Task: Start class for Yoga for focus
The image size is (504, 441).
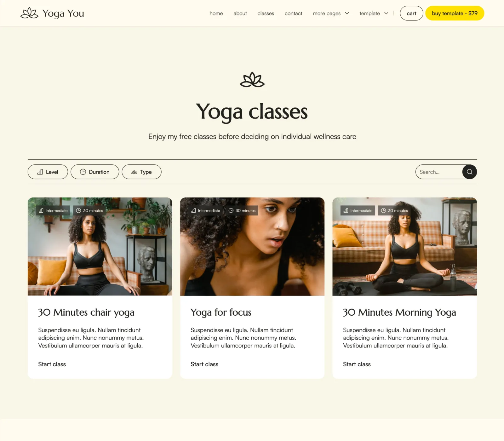Action: pyautogui.click(x=204, y=364)
